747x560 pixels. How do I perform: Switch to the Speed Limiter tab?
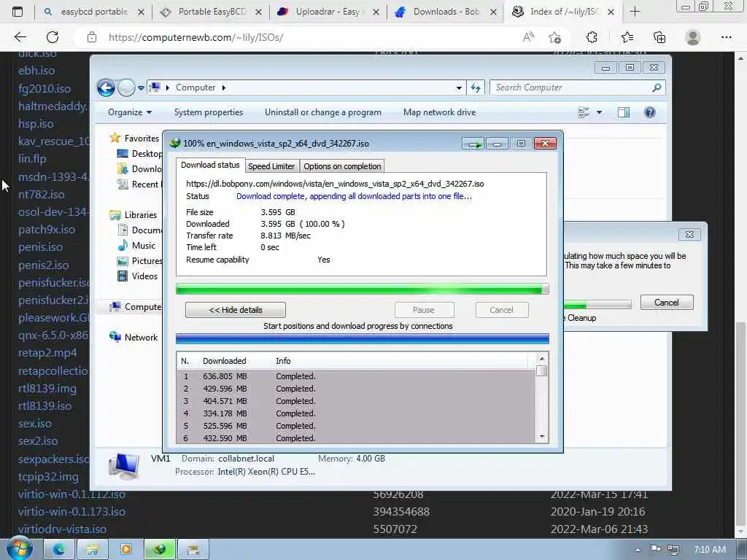pos(271,166)
